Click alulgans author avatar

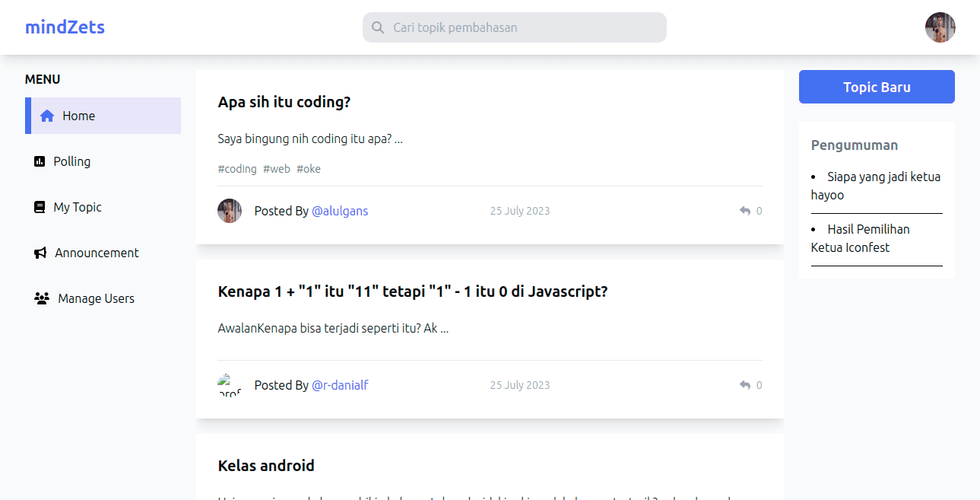230,211
